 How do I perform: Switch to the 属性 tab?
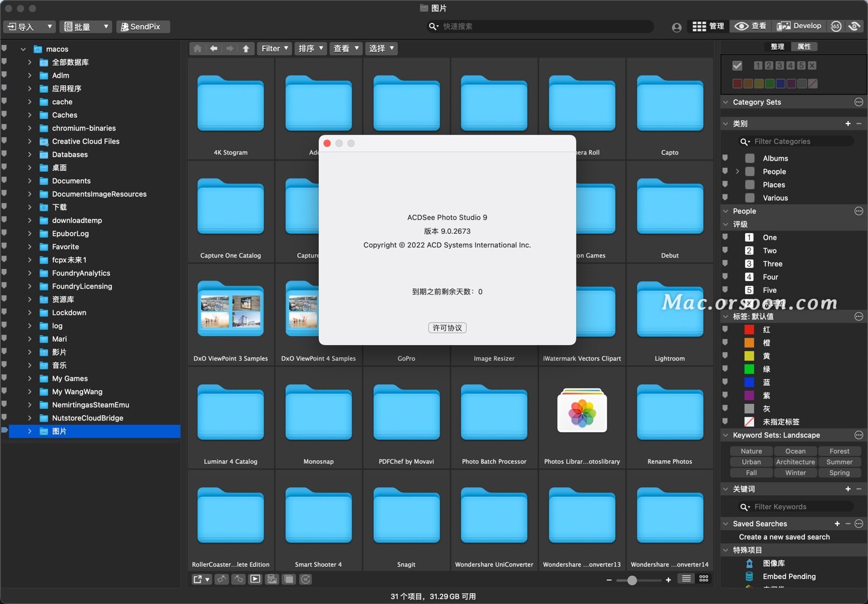804,47
